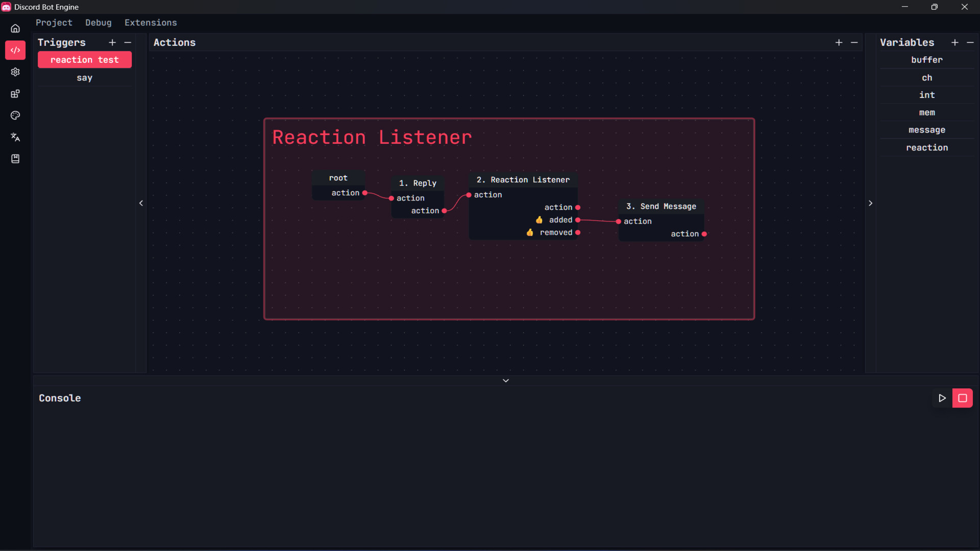Open the theme palette icon
The image size is (980, 551).
pos(15,116)
